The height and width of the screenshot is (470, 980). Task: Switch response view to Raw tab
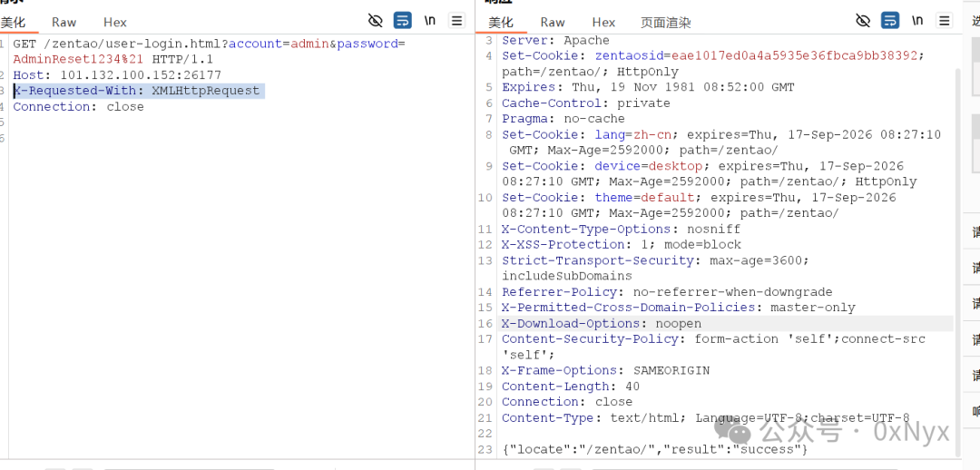[x=553, y=23]
